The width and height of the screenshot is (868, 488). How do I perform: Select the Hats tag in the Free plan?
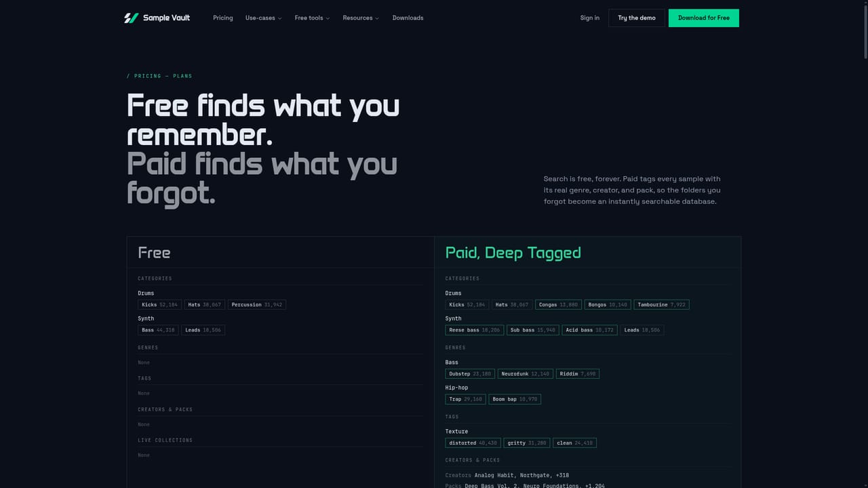click(205, 305)
